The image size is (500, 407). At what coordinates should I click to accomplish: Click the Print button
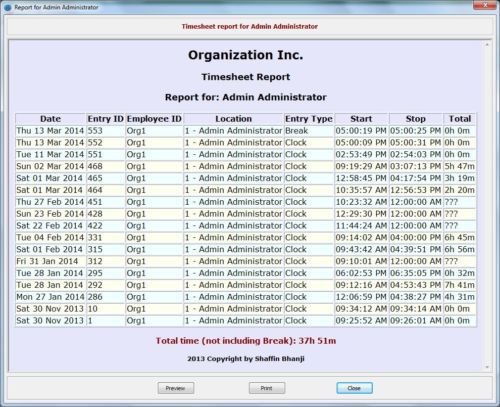267,388
